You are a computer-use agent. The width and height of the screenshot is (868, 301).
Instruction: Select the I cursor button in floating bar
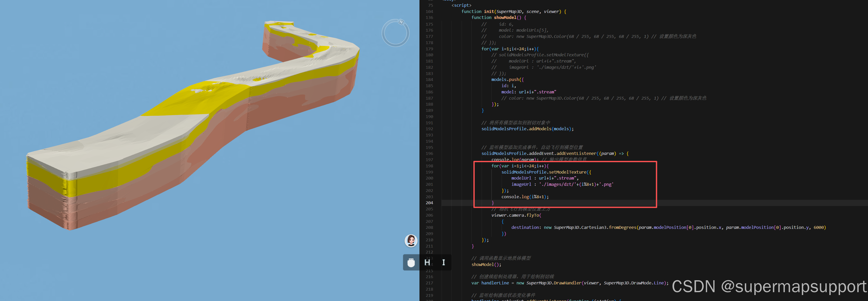443,262
